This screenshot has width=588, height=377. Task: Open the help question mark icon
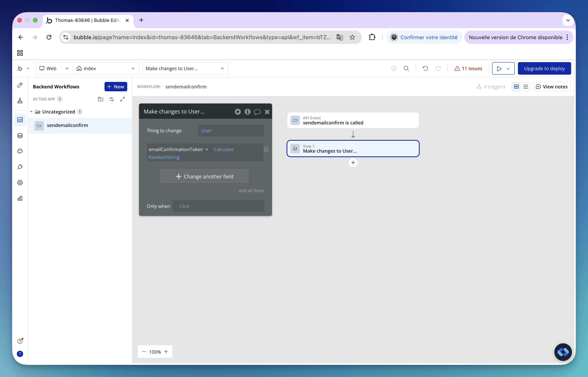tap(20, 341)
